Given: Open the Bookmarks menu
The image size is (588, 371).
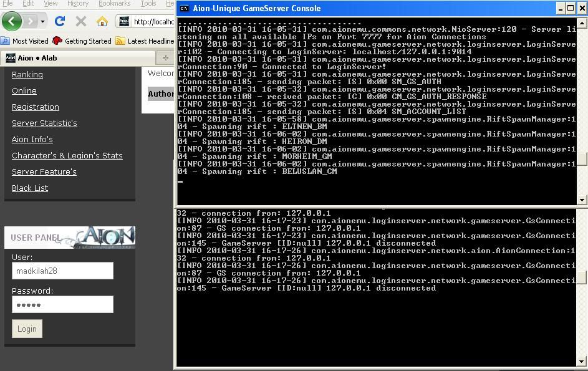Looking at the screenshot, I should [x=114, y=4].
